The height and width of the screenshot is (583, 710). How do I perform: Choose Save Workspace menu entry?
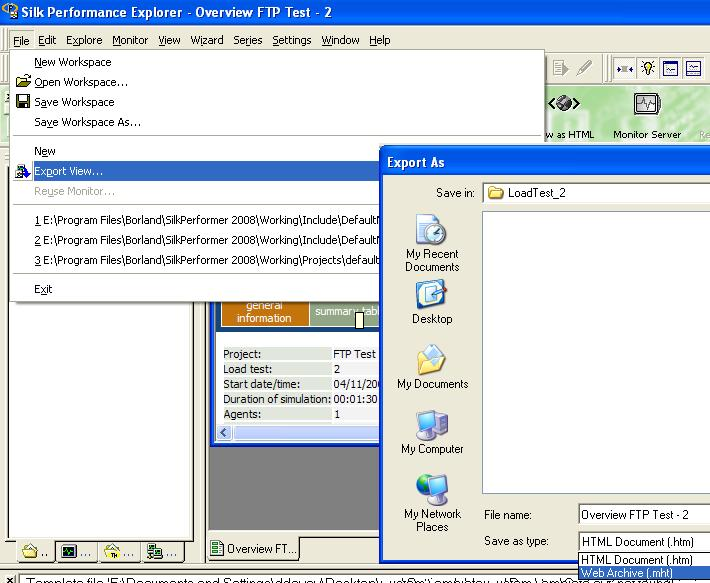point(74,102)
